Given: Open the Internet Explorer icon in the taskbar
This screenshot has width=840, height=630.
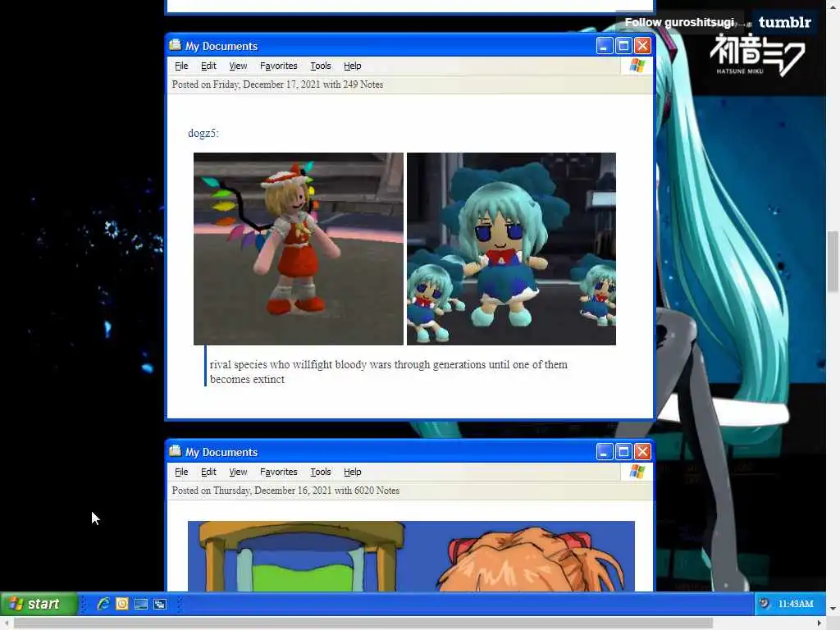Looking at the screenshot, I should [x=103, y=604].
